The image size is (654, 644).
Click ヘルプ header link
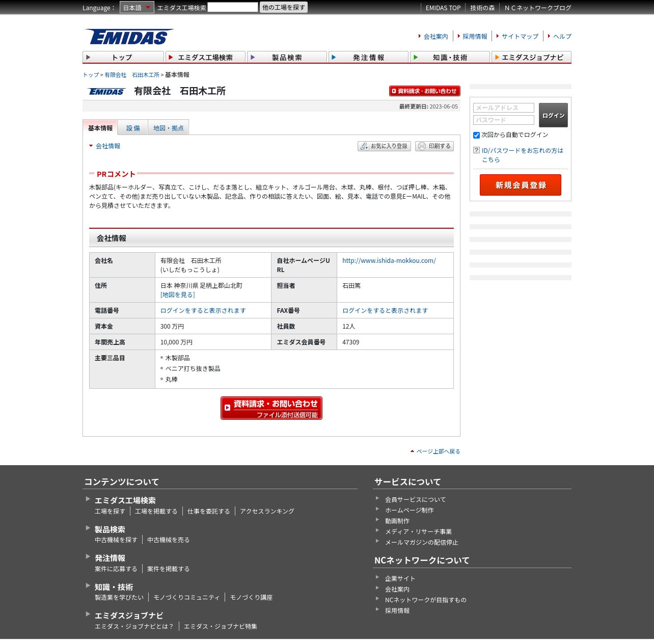coord(562,36)
